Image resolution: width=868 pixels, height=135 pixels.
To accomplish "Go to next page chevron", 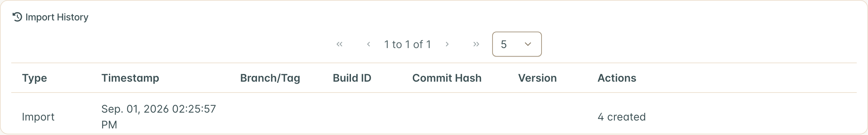I will (x=447, y=44).
